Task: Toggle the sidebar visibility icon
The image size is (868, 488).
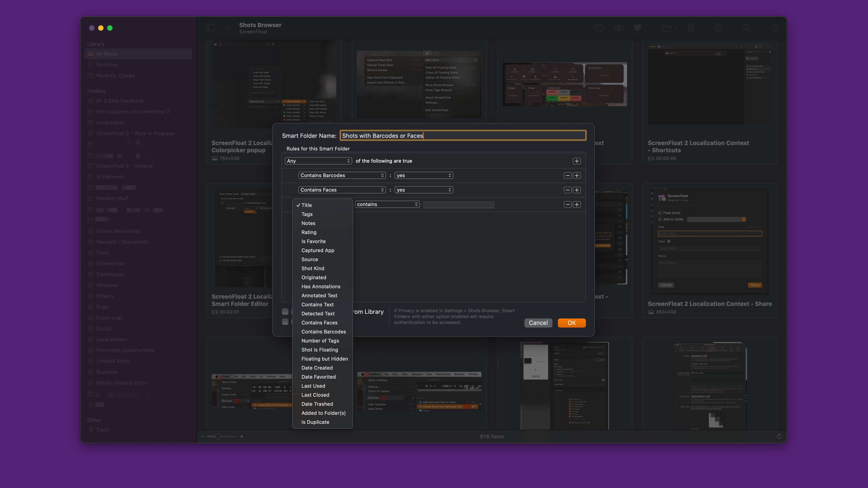Action: [x=210, y=28]
